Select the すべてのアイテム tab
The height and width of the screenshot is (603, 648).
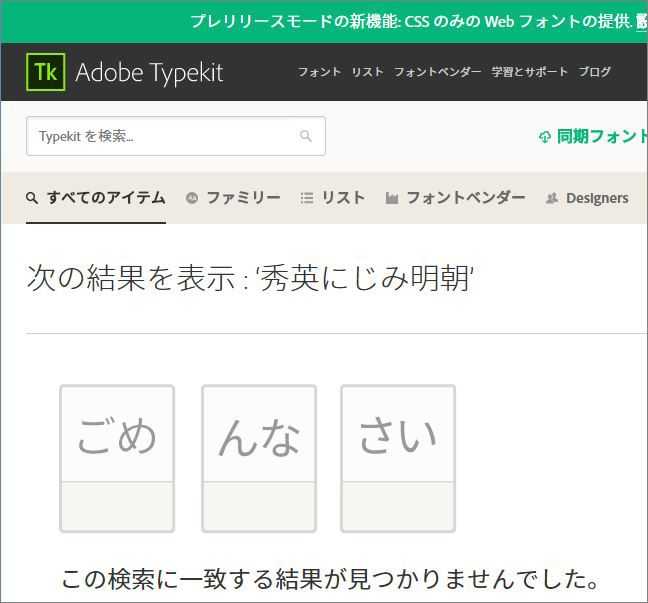click(105, 198)
